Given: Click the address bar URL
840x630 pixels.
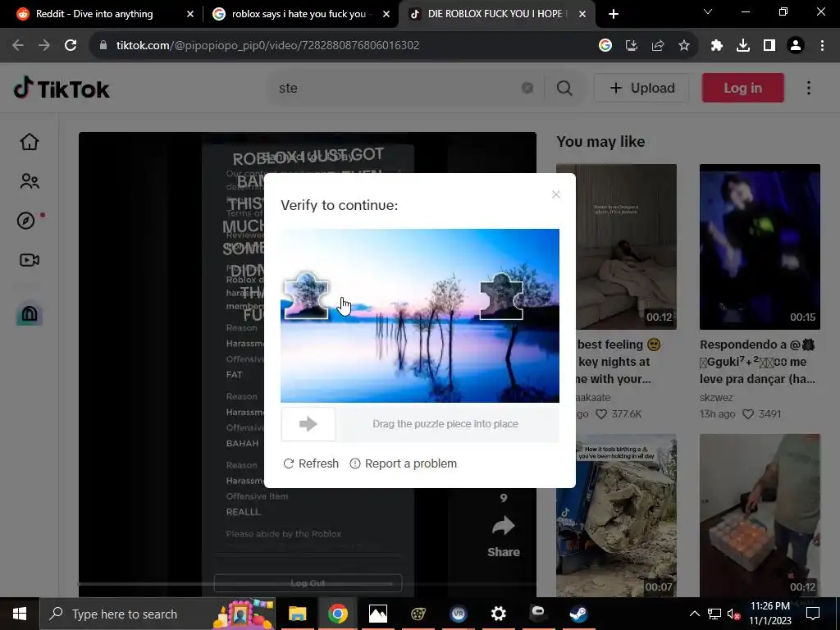Looking at the screenshot, I should [x=268, y=46].
